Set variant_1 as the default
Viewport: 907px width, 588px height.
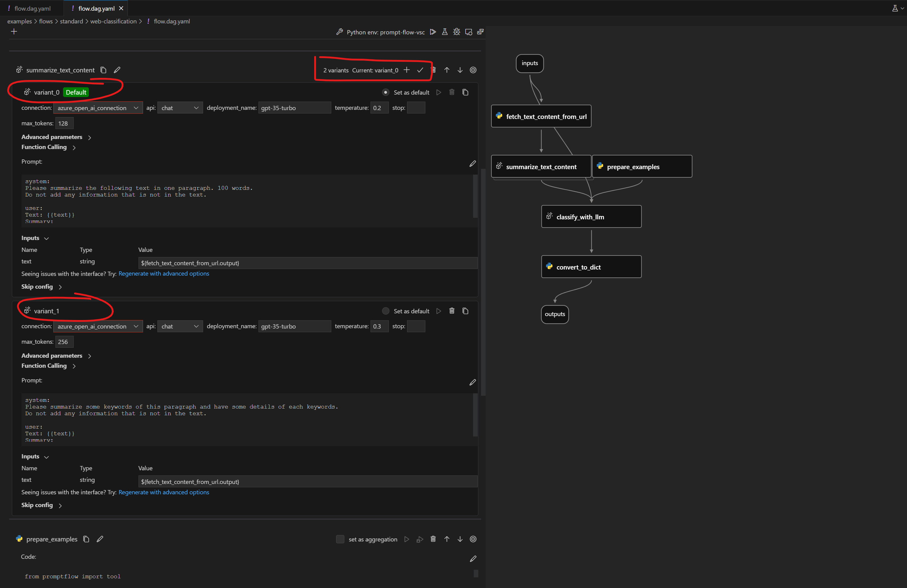coord(386,311)
